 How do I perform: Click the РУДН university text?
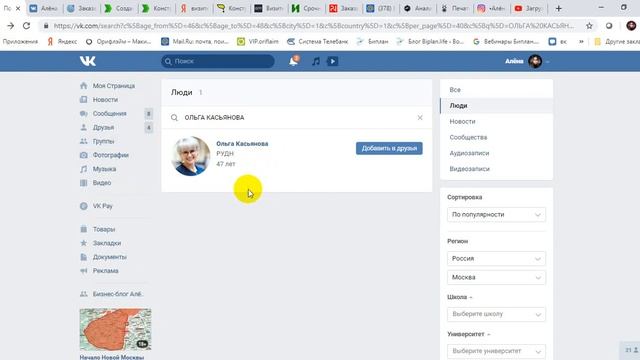(225, 153)
